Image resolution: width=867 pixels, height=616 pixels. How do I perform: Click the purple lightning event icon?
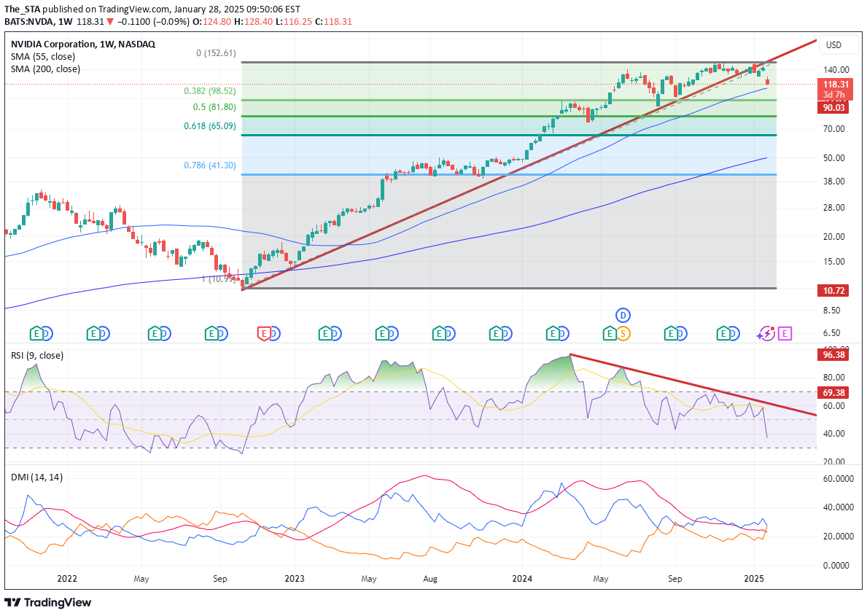766,333
